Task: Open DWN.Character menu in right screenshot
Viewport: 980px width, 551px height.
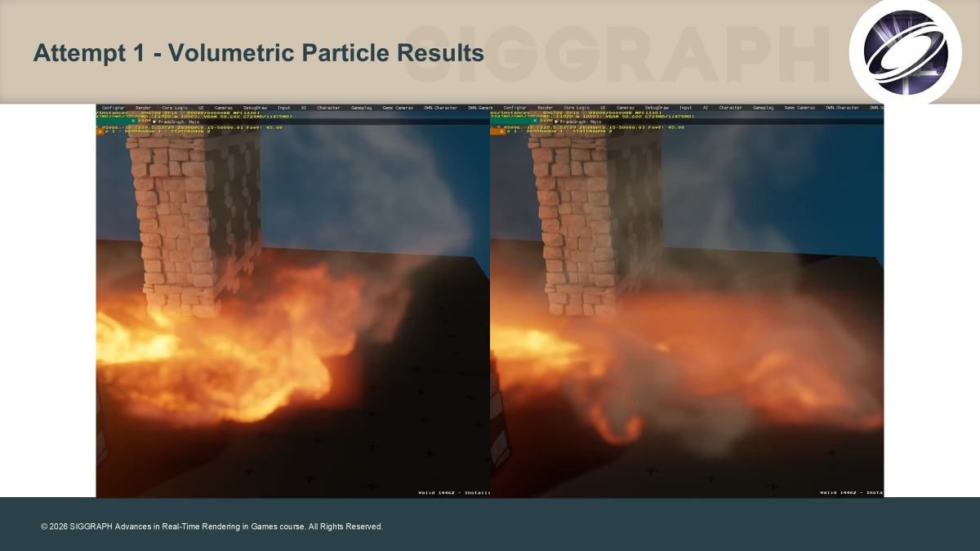Action: pyautogui.click(x=842, y=108)
